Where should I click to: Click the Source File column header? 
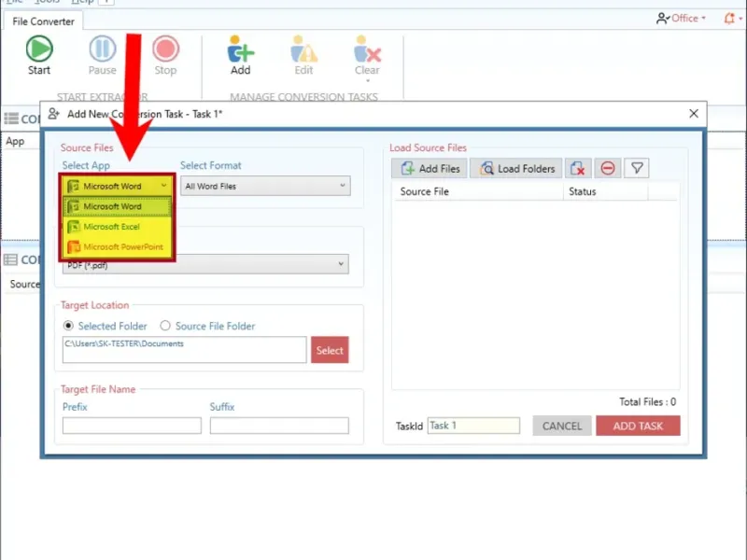coord(477,191)
